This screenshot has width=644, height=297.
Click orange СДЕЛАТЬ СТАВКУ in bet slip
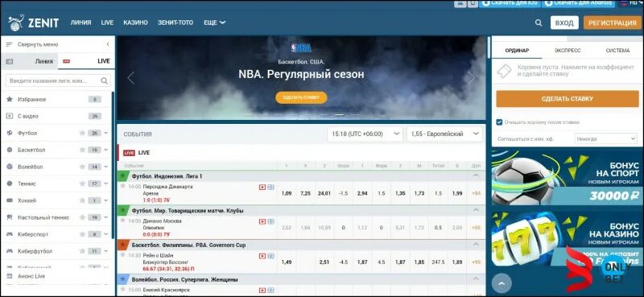[x=568, y=98]
